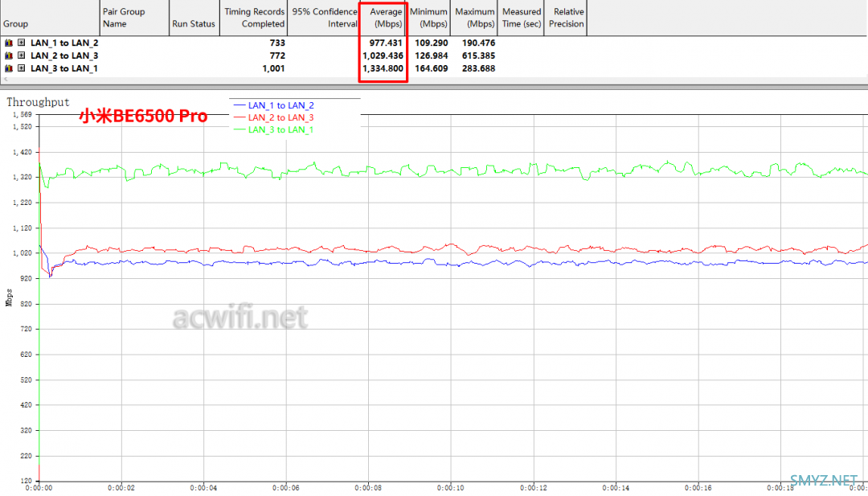Click the blue LAN_1 to LAN_2 chart legend entry
Image resolution: width=868 pixels, height=496 pixels.
(x=274, y=105)
